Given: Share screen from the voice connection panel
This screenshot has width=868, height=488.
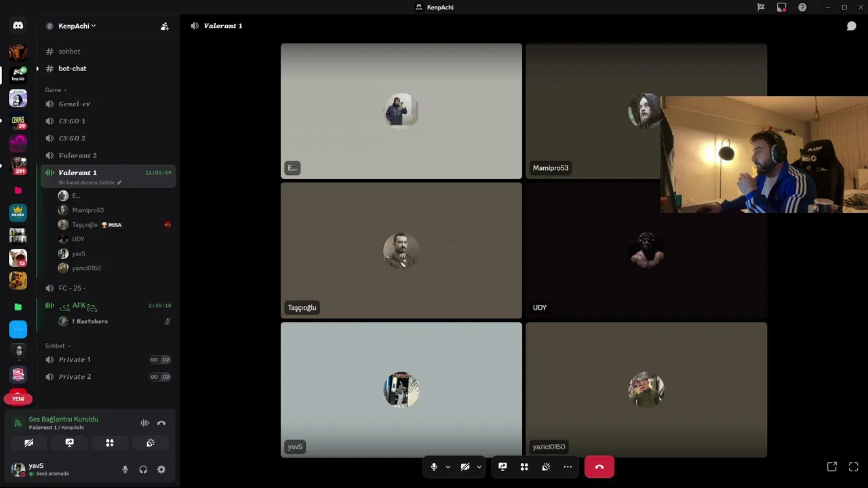Looking at the screenshot, I should [69, 443].
